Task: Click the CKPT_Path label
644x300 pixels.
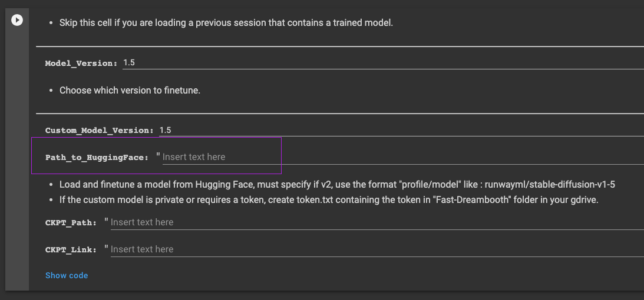Action: (71, 223)
